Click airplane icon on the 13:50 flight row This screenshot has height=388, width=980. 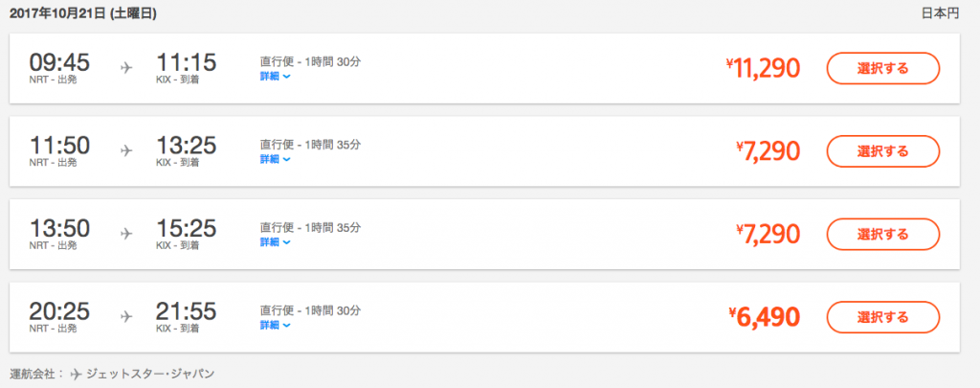[127, 234]
